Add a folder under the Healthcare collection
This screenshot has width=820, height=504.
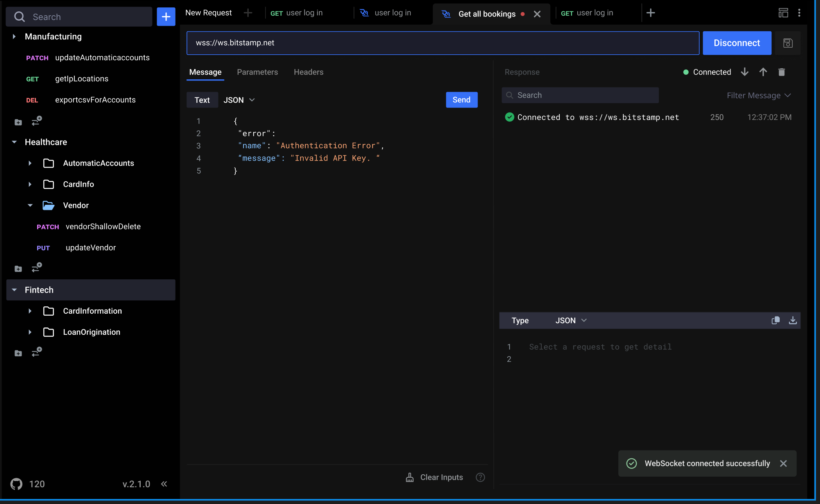point(18,269)
